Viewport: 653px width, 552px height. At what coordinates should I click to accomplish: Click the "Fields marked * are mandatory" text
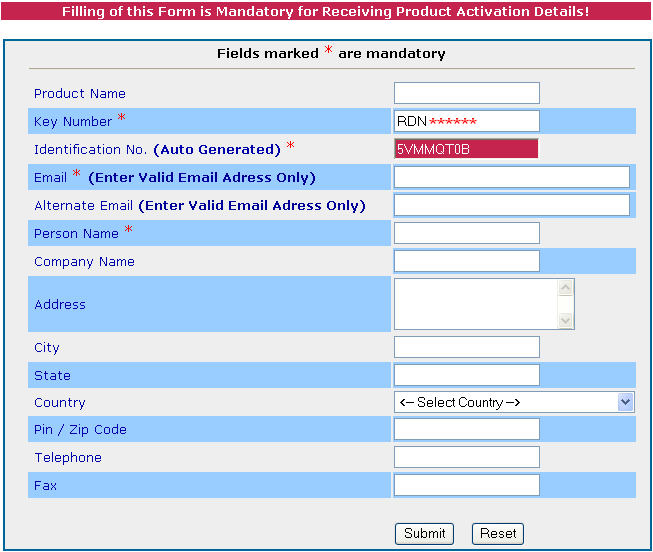click(331, 53)
